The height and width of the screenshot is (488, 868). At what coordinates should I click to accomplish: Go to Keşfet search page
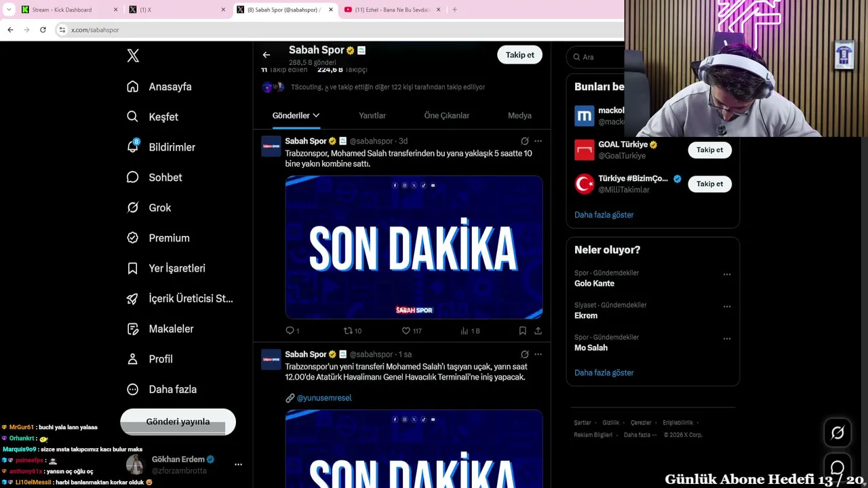pyautogui.click(x=153, y=117)
